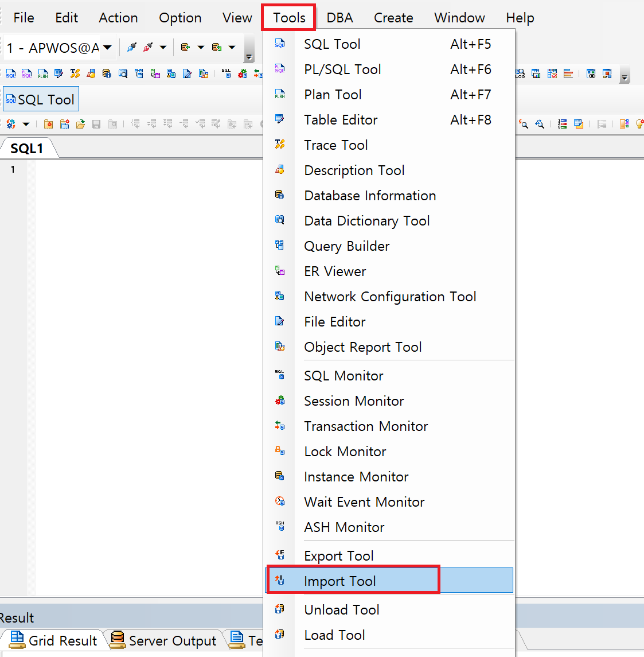Click the Description Tool shapes toolbar icon
The image size is (644, 657).
(x=91, y=74)
